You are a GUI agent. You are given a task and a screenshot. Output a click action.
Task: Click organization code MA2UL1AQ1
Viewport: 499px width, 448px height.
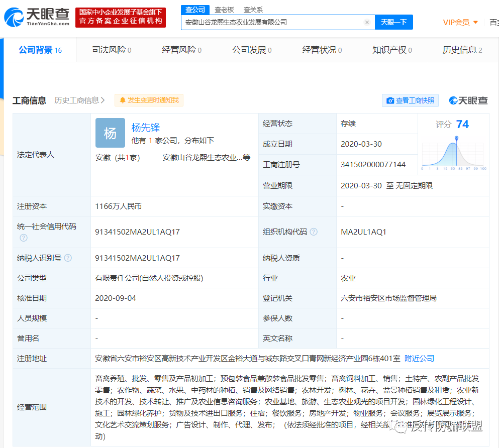pos(363,232)
